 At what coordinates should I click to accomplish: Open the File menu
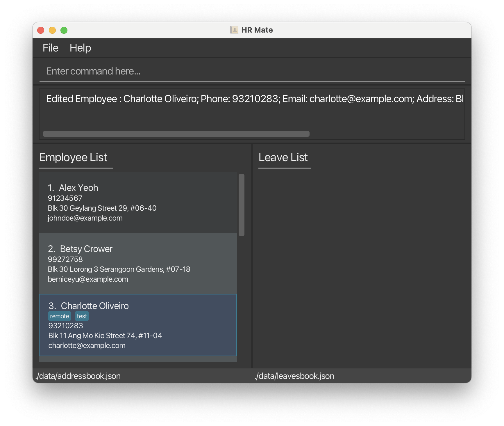[50, 48]
